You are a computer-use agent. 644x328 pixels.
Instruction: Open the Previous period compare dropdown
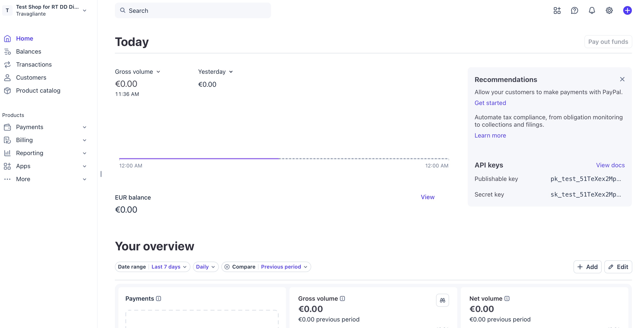(x=284, y=267)
